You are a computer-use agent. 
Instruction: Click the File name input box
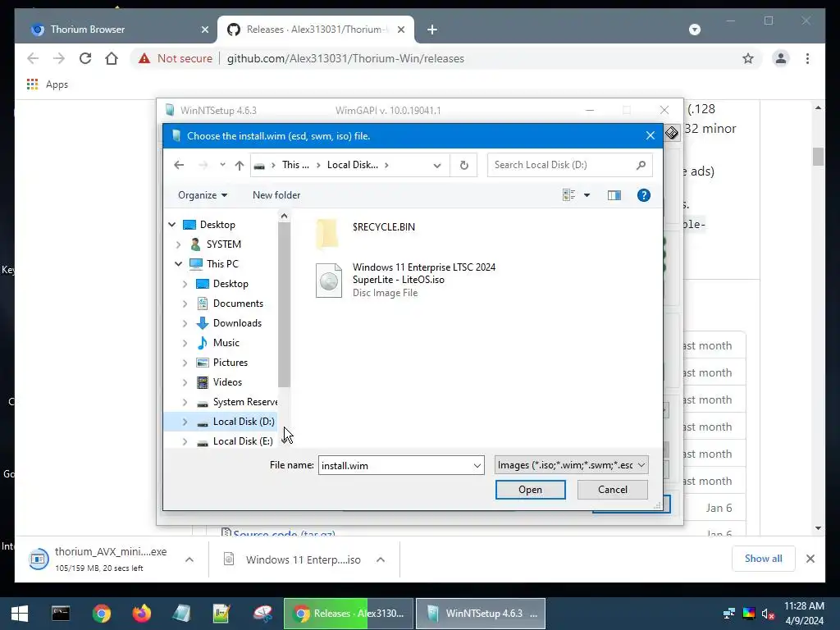tap(395, 466)
